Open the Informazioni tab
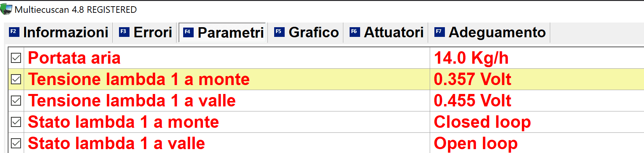 [x=58, y=32]
